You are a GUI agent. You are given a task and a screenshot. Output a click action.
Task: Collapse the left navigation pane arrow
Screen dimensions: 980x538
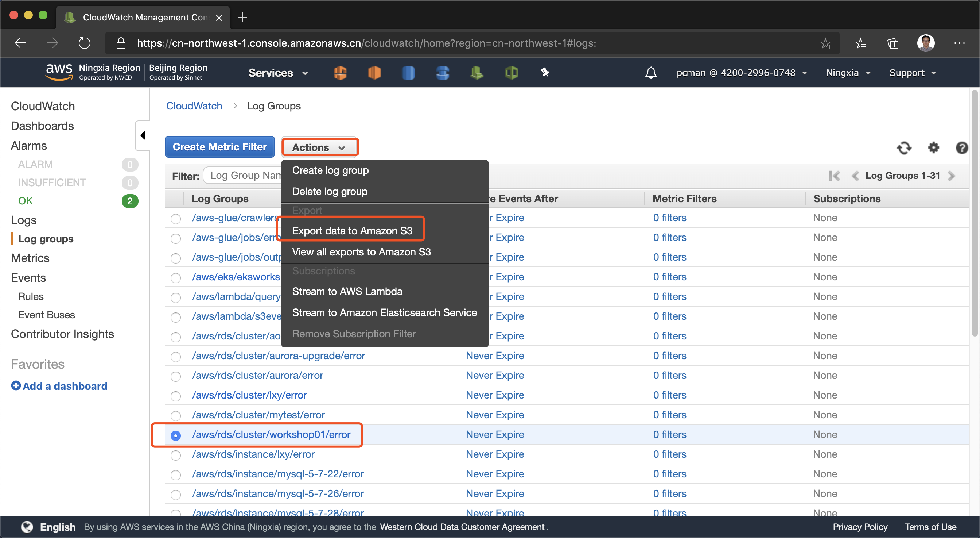point(143,135)
